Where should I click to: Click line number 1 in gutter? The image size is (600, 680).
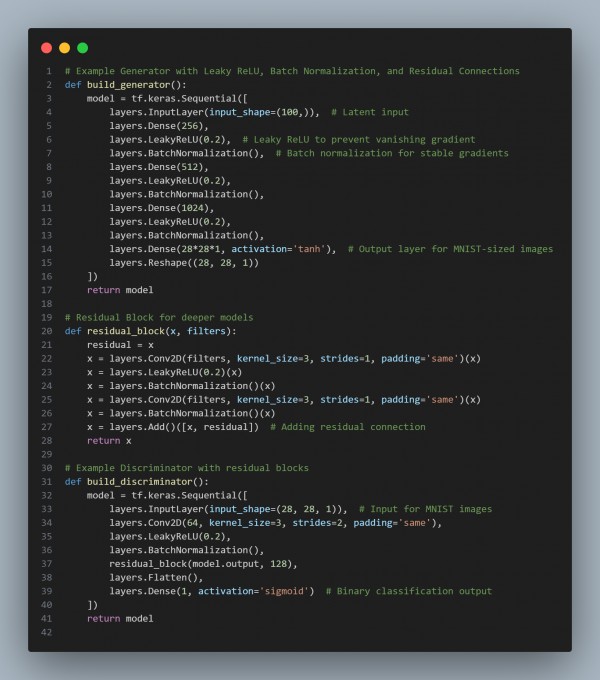tap(49, 71)
